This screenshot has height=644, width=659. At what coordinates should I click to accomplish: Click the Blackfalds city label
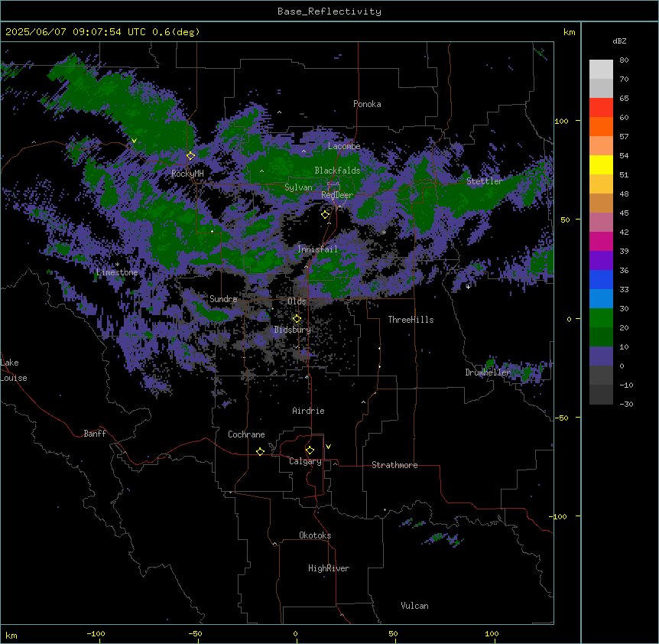click(x=337, y=171)
